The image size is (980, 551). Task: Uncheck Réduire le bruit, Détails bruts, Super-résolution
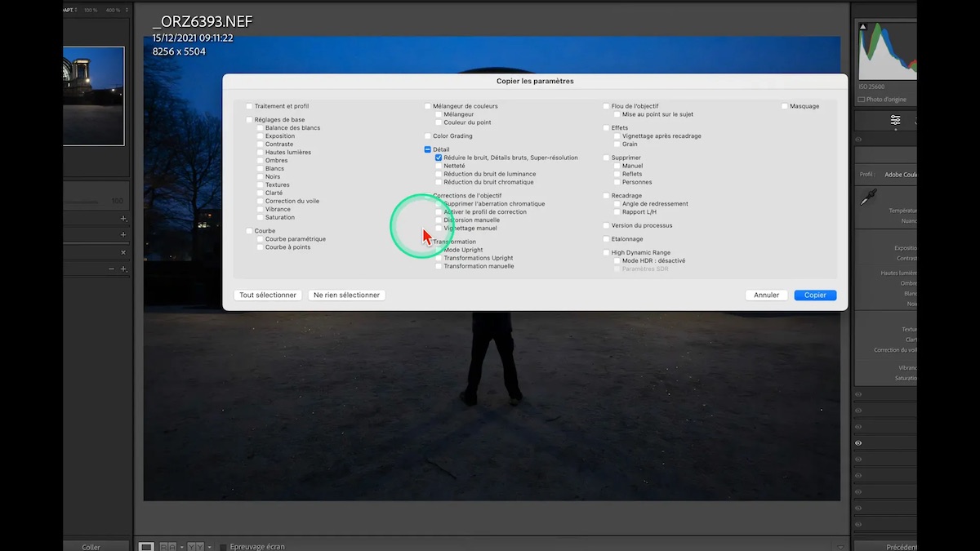(439, 158)
